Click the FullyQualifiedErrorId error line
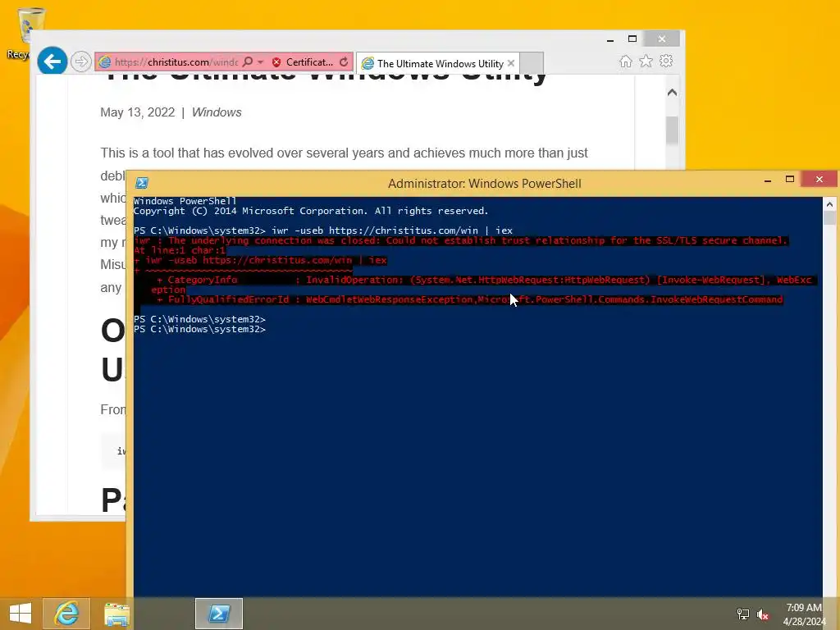This screenshot has height=630, width=840. click(470, 299)
